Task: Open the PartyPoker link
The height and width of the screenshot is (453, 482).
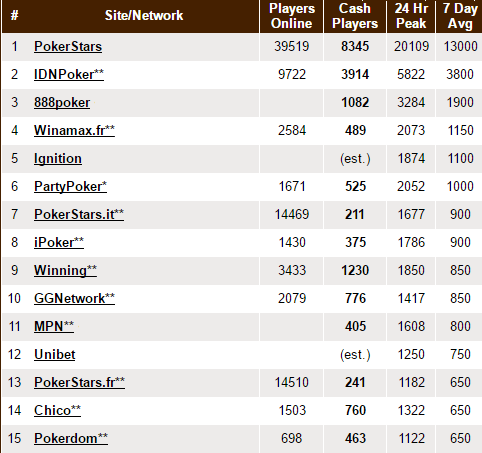Action: click(x=70, y=186)
